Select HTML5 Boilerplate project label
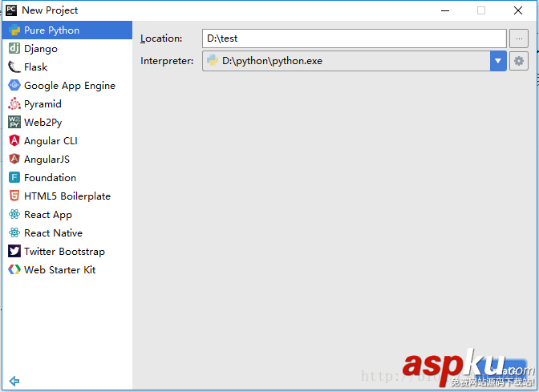The image size is (539, 392). 67,196
